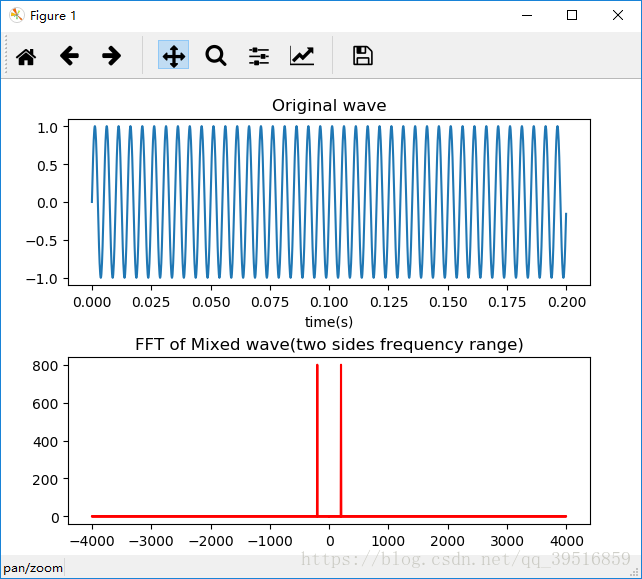Screen dimensions: 642x579
Task: Click the red FFT peak at positive frequency
Action: pos(341,440)
